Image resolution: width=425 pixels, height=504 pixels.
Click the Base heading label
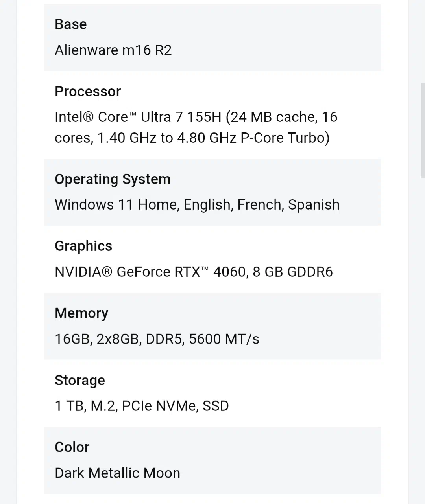[70, 24]
